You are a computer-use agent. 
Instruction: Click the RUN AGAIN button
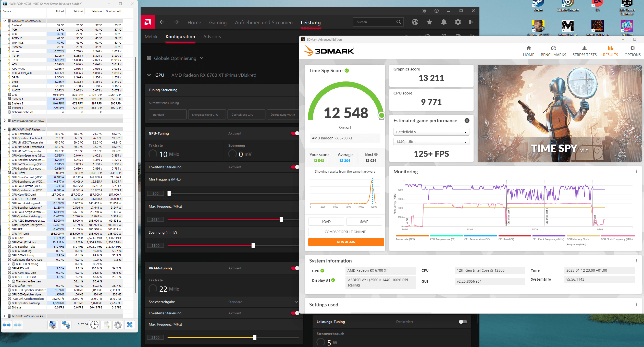click(346, 242)
